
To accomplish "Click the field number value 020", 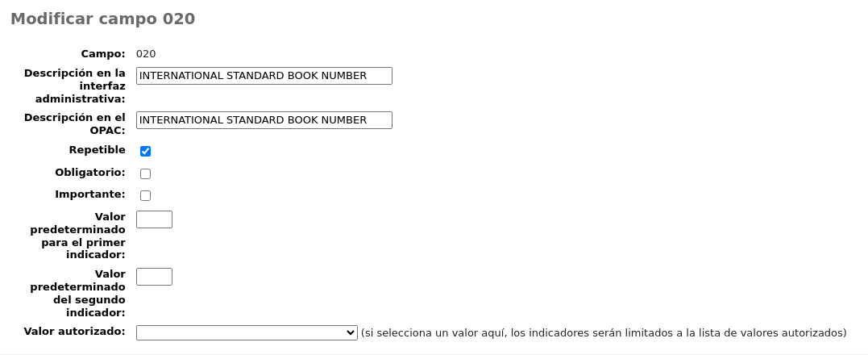I will click(x=146, y=54).
